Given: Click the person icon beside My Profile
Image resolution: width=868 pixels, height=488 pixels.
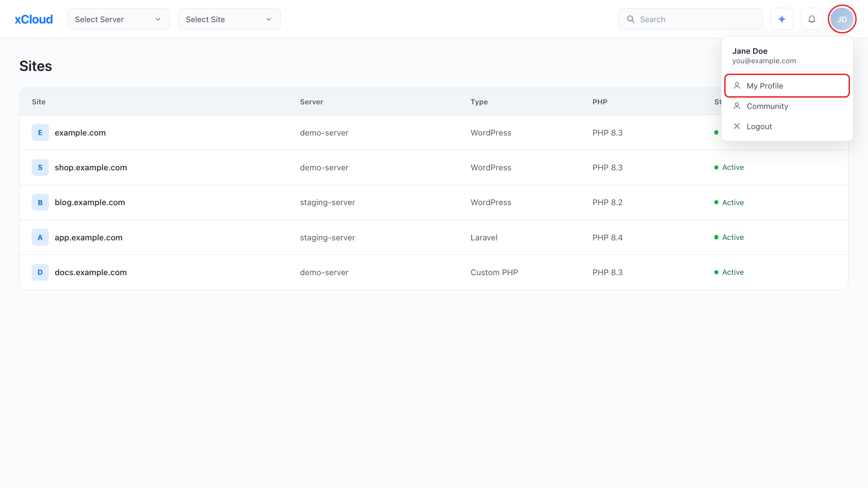Looking at the screenshot, I should [737, 85].
